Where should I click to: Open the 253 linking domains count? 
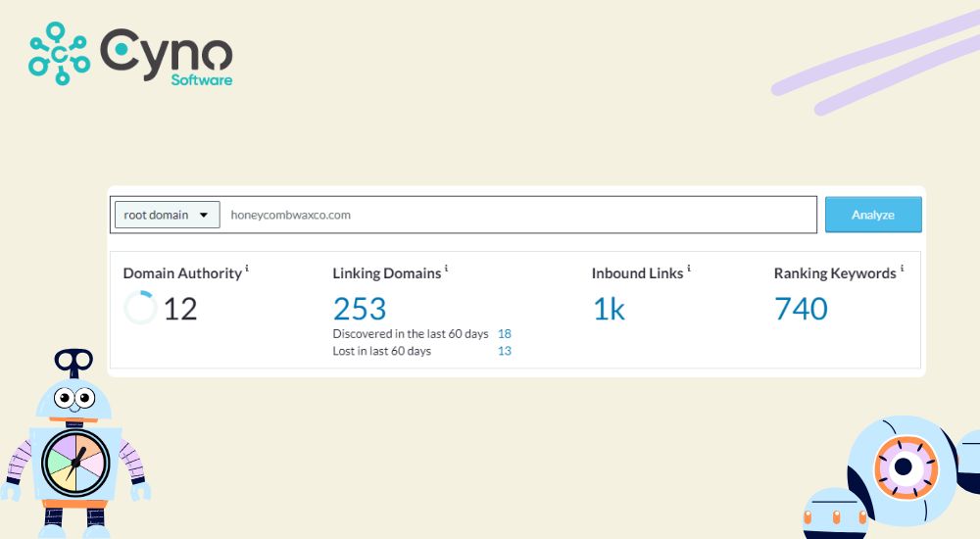pyautogui.click(x=360, y=309)
